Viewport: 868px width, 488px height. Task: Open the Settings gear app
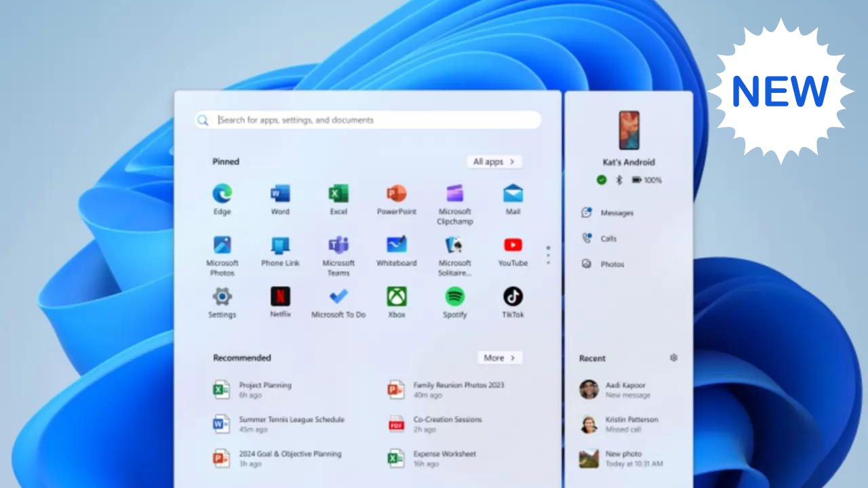[222, 302]
